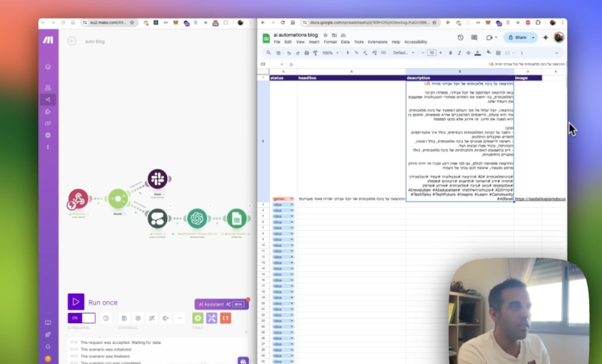Toggle strikethrough formatting in Sheets toolbar
The width and height of the screenshot is (602, 364).
tap(468, 53)
